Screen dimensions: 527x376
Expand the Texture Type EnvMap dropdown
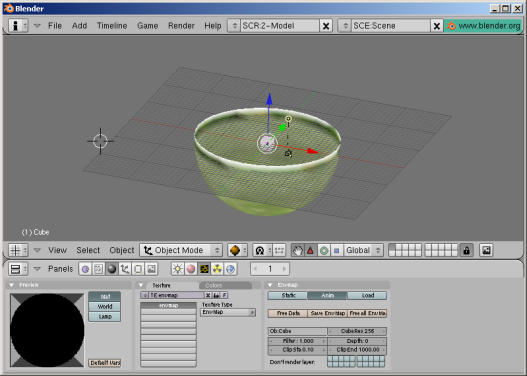click(228, 312)
